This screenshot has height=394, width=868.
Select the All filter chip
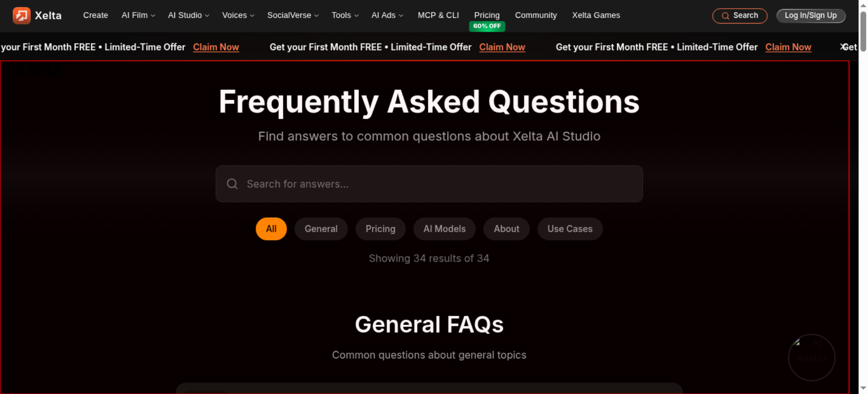[x=271, y=229]
